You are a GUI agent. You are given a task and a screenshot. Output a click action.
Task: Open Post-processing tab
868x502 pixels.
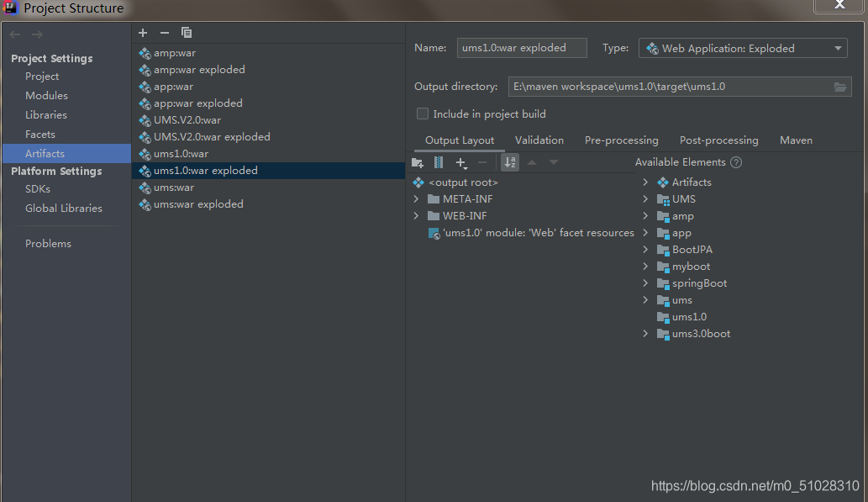click(718, 140)
